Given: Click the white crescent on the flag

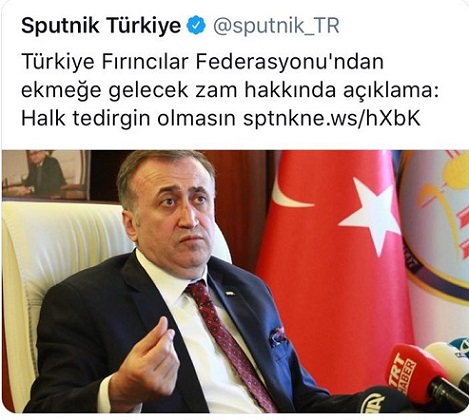Looking at the screenshot, I should coord(291,190).
